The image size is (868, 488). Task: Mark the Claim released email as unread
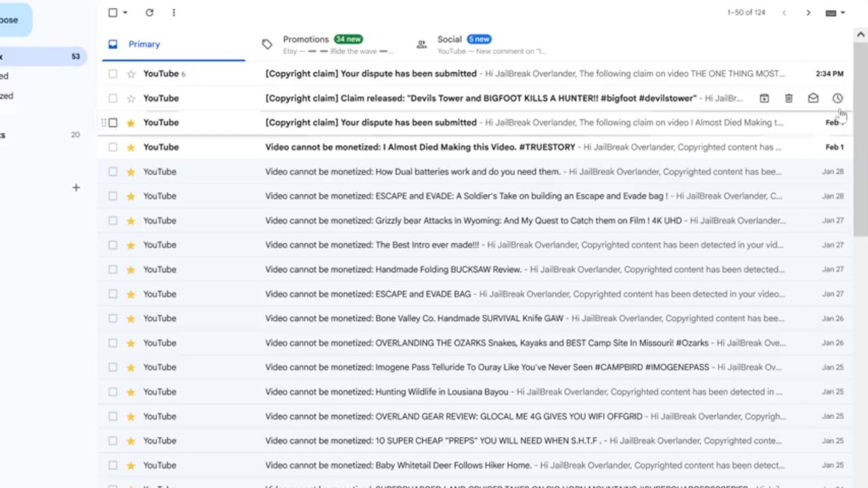pyautogui.click(x=813, y=98)
